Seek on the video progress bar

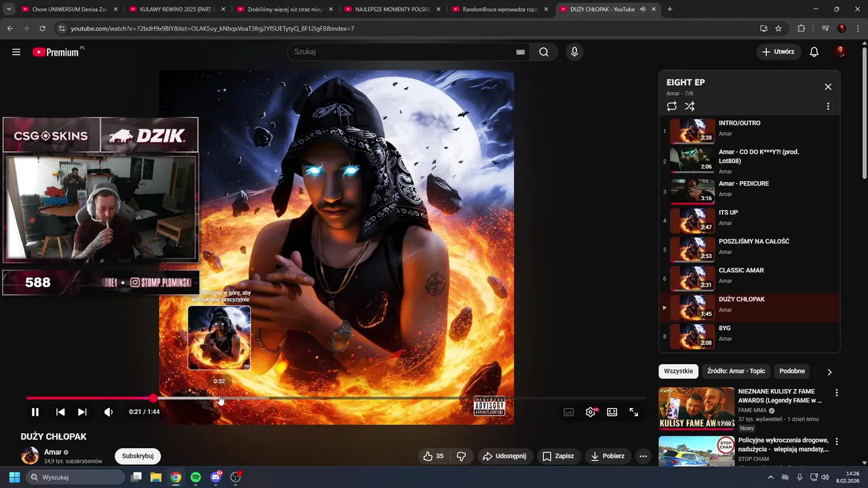(336, 399)
